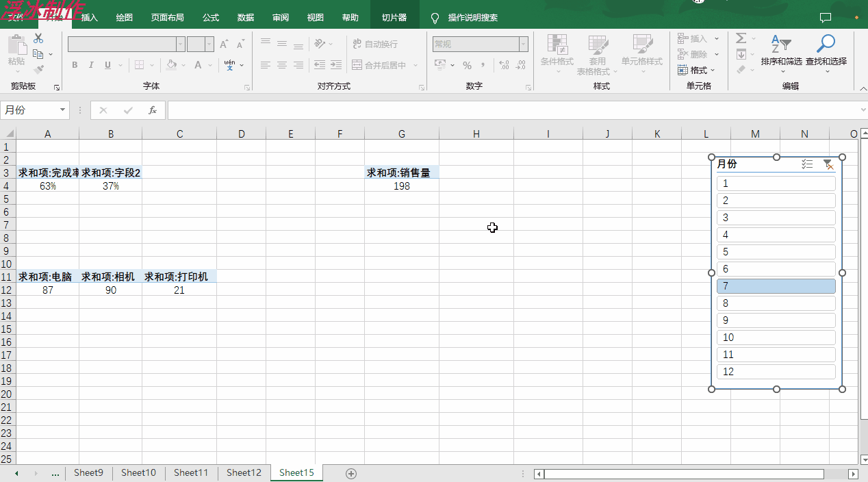Viewport: 868px width, 482px height.
Task: Click the Paste clipboard icon
Action: (x=16, y=45)
